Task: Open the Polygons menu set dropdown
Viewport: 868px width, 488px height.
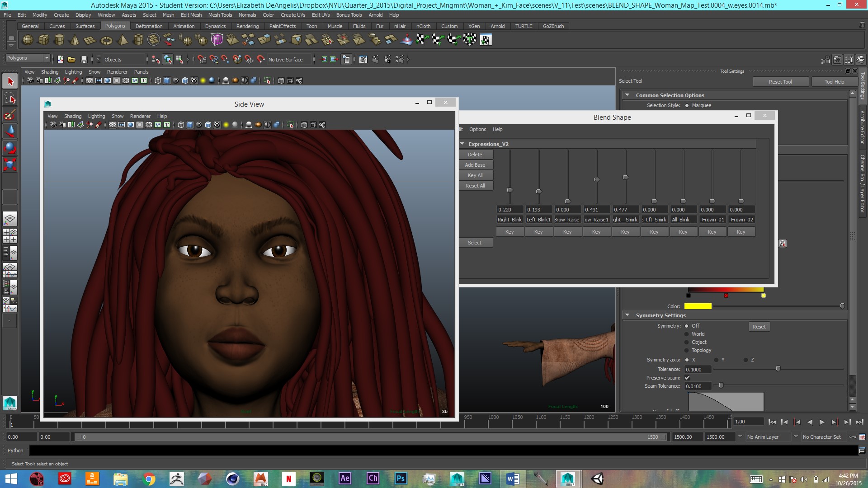Action: 28,58
